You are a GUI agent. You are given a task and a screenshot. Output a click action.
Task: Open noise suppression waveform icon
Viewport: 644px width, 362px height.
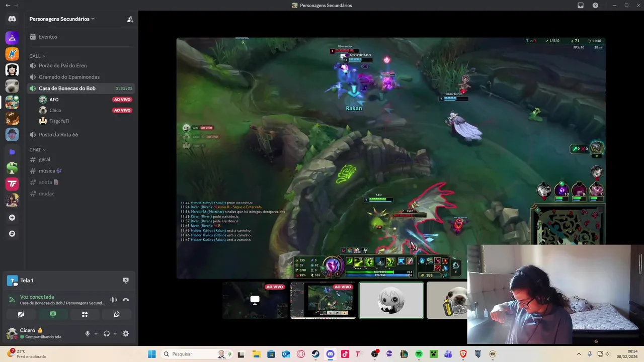[114, 300]
